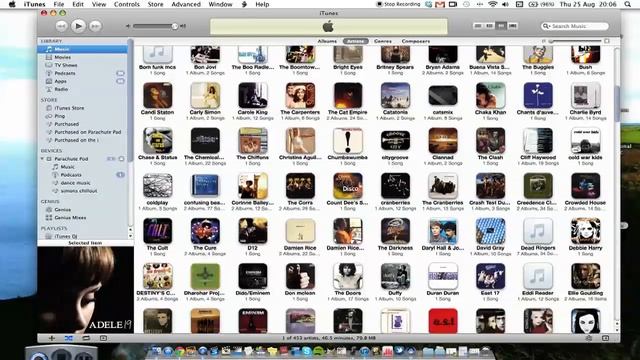
Task: Open Spotlight search in menu bar
Action: (x=627, y=4)
